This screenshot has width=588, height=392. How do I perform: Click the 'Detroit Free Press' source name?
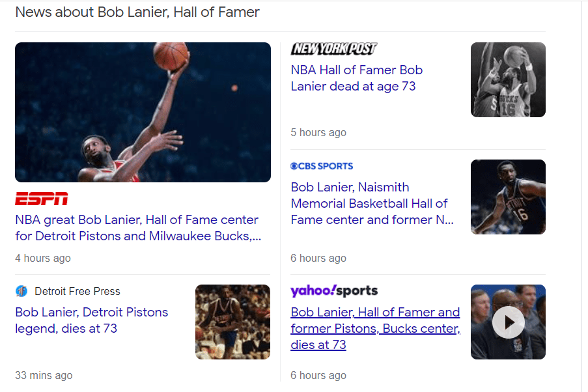click(x=77, y=291)
